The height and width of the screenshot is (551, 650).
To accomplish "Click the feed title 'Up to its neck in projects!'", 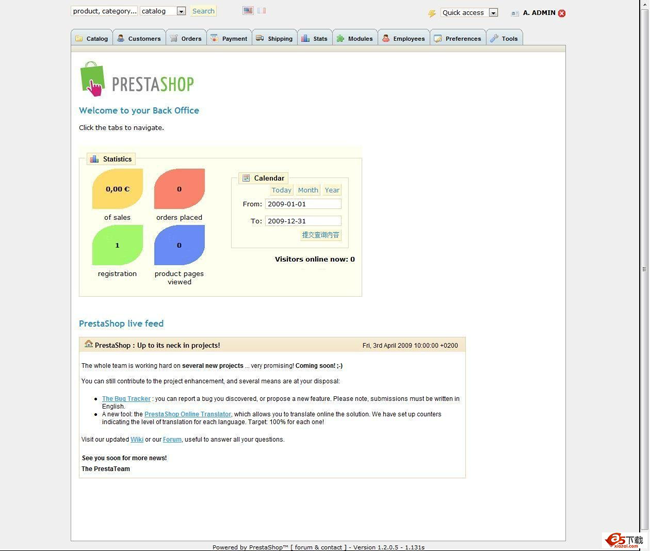I will [179, 345].
